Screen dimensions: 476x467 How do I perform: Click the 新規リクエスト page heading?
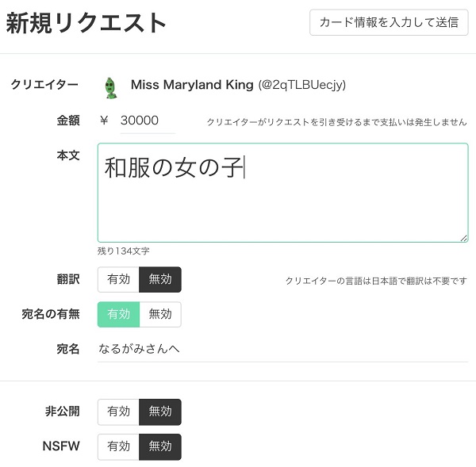[86, 23]
